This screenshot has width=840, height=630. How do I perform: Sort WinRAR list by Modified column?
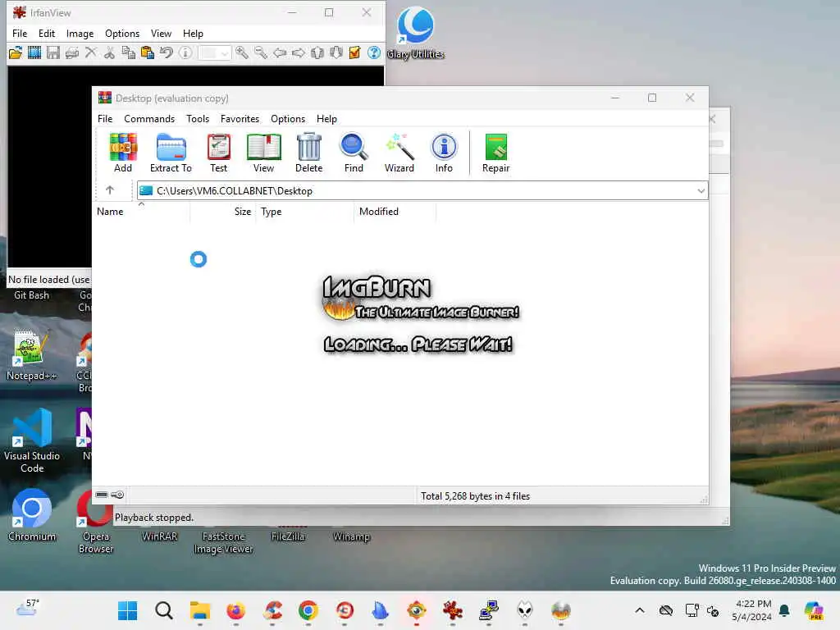coord(395,212)
